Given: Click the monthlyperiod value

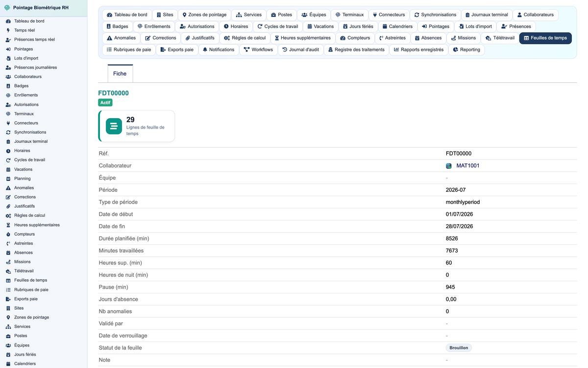Looking at the screenshot, I should (x=463, y=202).
